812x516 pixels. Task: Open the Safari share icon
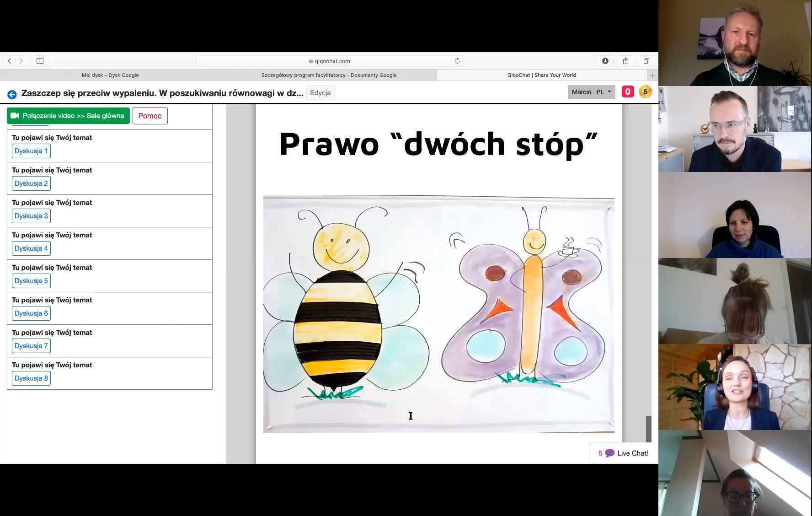coord(625,61)
